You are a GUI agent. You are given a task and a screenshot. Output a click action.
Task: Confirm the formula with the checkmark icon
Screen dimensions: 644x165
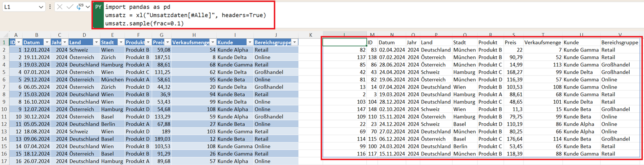pyautogui.click(x=70, y=7)
